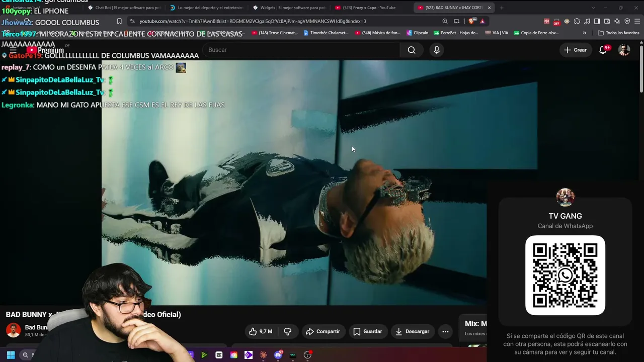Open Brave Shields lion icon
Viewport: 644px width, 362px height.
(x=471, y=21)
